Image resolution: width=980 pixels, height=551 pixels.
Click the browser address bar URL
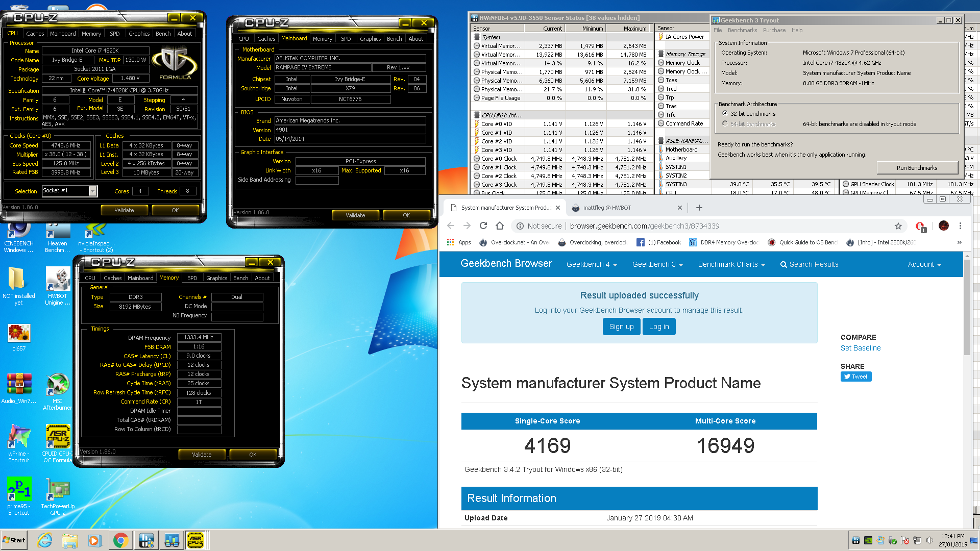(645, 226)
